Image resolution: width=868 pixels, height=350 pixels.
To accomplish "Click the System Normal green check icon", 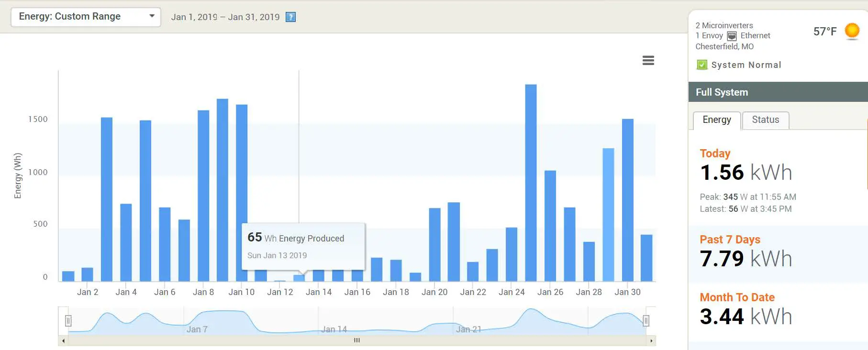I will 702,65.
